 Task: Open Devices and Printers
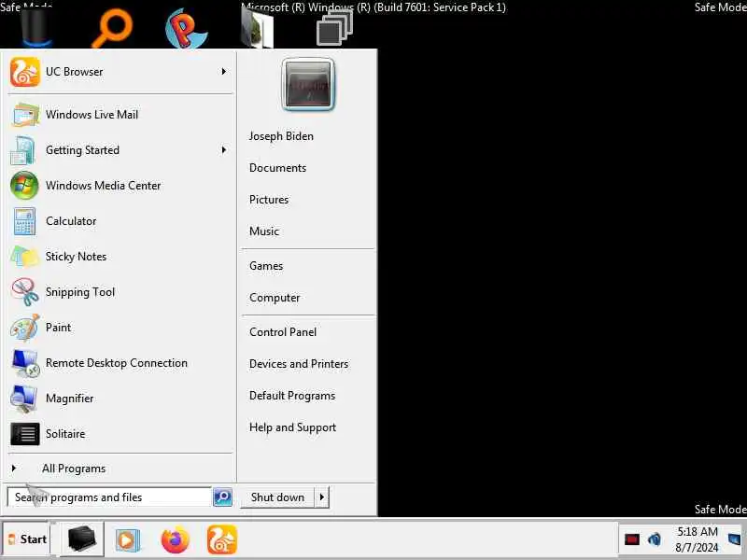pos(299,364)
